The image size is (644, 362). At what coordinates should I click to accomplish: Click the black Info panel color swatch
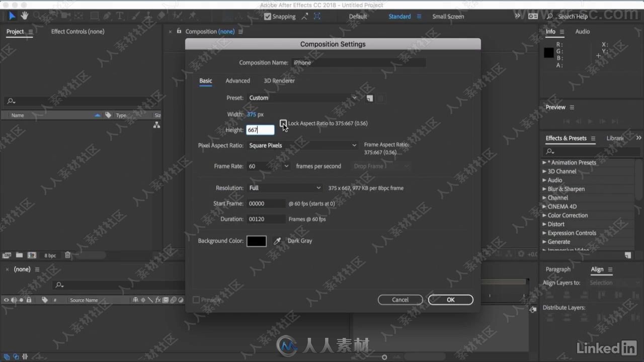[x=549, y=53]
